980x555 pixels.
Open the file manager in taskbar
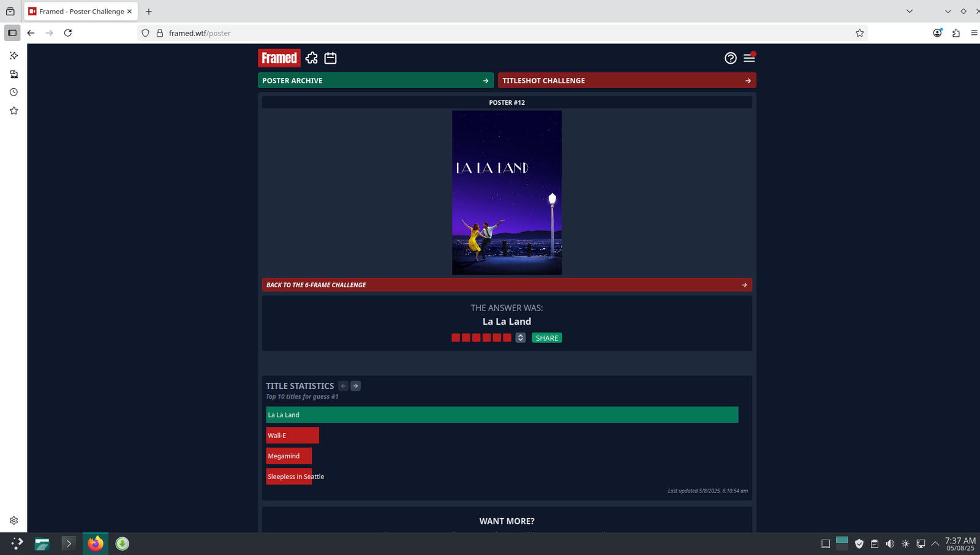(x=42, y=543)
